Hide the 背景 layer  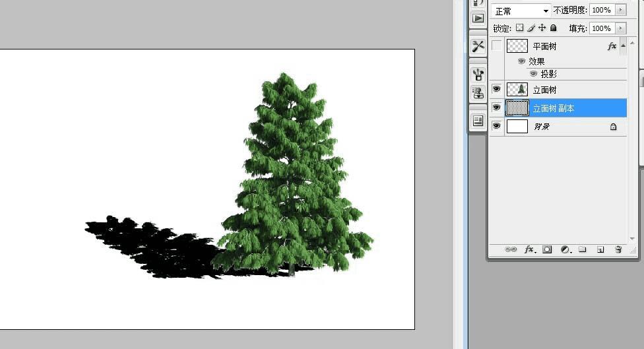coord(497,125)
